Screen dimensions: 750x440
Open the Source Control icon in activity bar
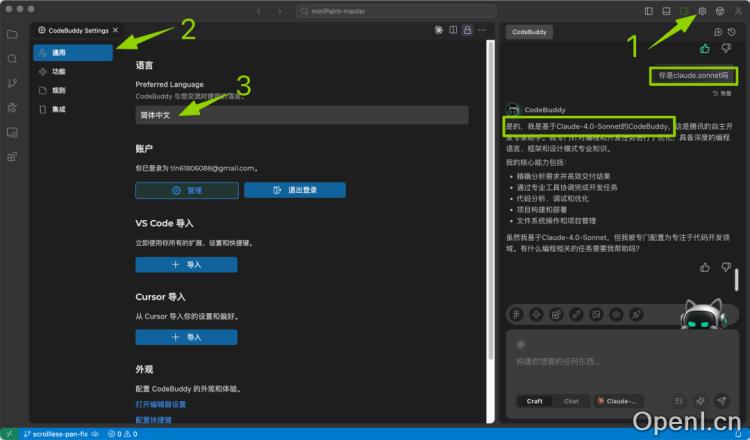pyautogui.click(x=12, y=83)
